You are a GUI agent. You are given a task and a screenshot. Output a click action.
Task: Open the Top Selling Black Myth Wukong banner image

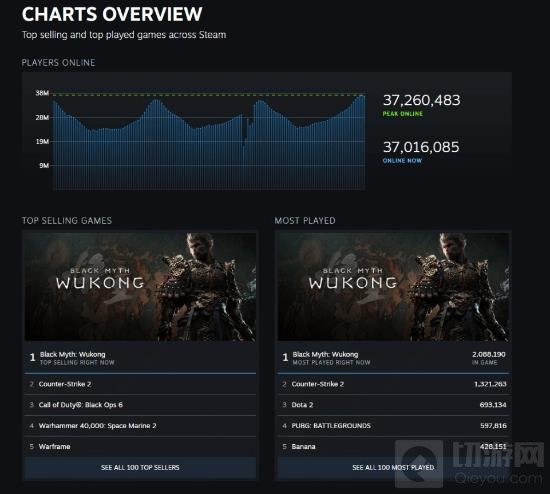140,286
